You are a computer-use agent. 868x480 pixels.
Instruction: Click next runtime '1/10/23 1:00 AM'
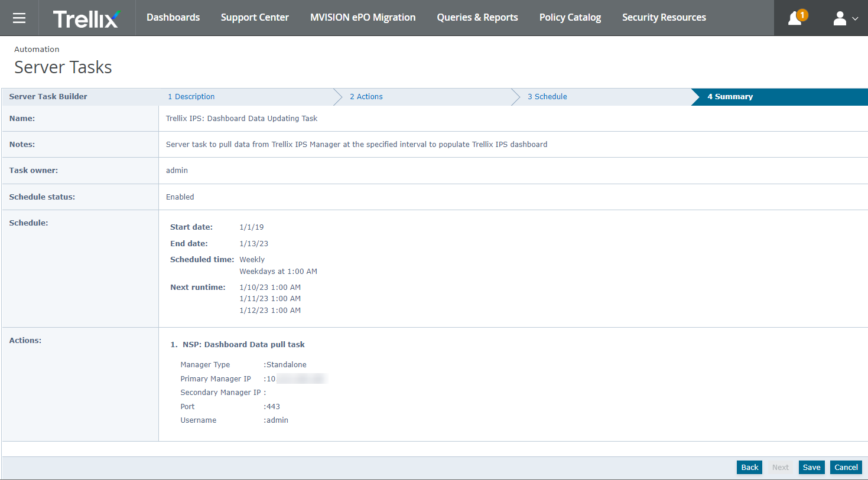(x=270, y=288)
